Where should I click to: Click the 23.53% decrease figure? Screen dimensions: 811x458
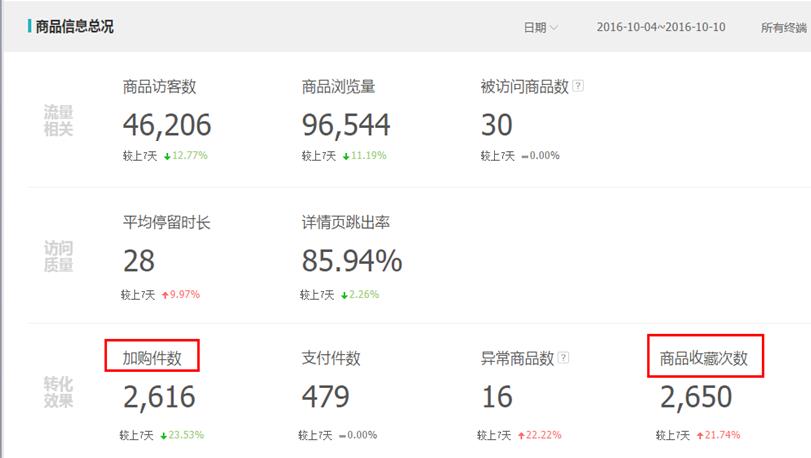coord(186,435)
